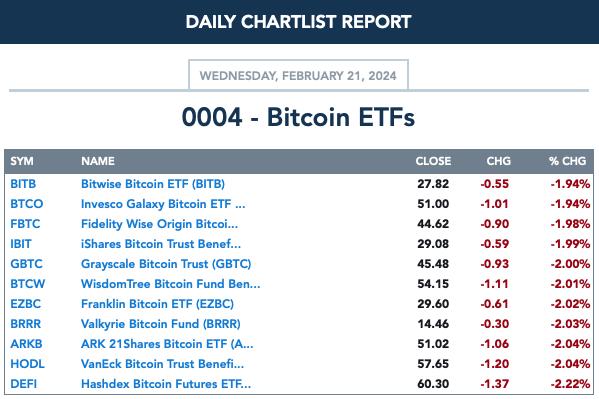Click the HODL ticker symbol
Viewport: 599px width, 399px height.
(x=27, y=363)
